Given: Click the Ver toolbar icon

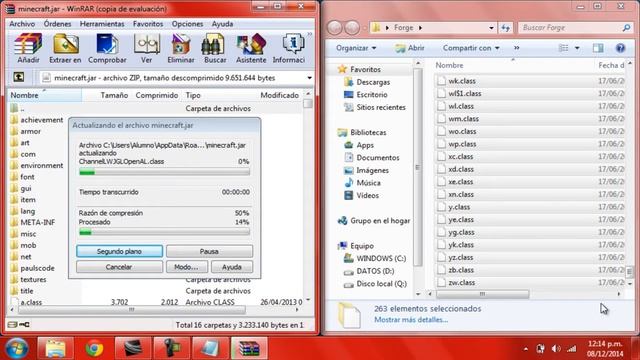Looking at the screenshot, I should point(147,49).
